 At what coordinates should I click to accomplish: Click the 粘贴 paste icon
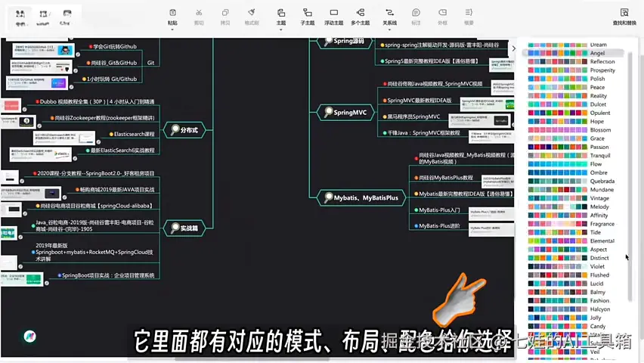172,13
